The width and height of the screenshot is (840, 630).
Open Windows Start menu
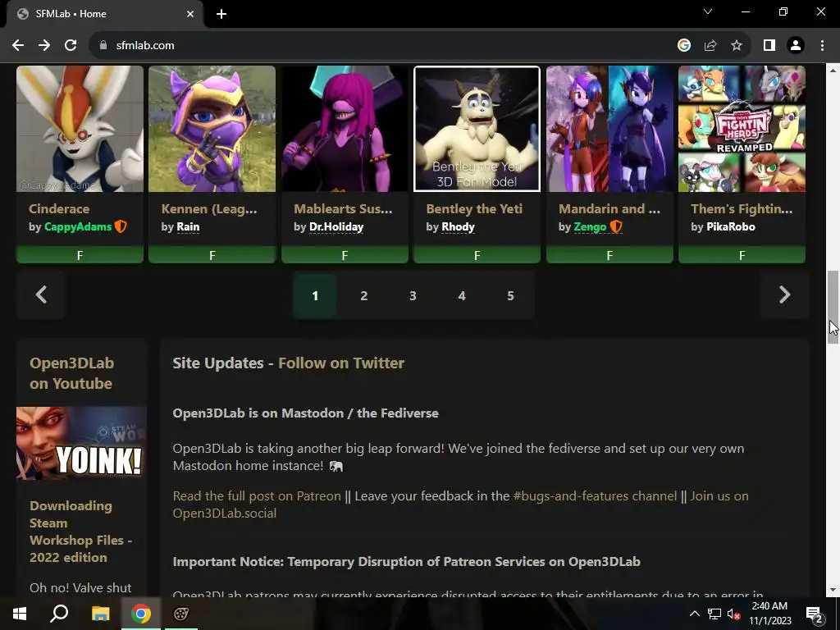[x=20, y=614]
